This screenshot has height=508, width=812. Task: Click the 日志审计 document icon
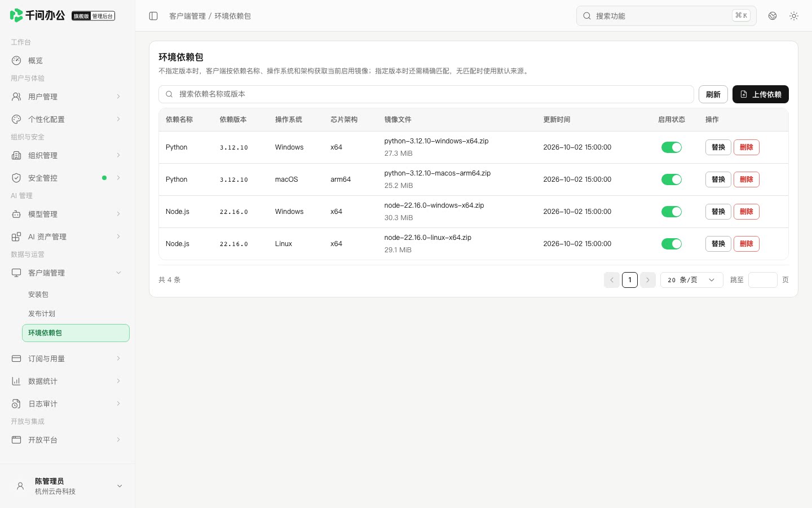pyautogui.click(x=16, y=404)
